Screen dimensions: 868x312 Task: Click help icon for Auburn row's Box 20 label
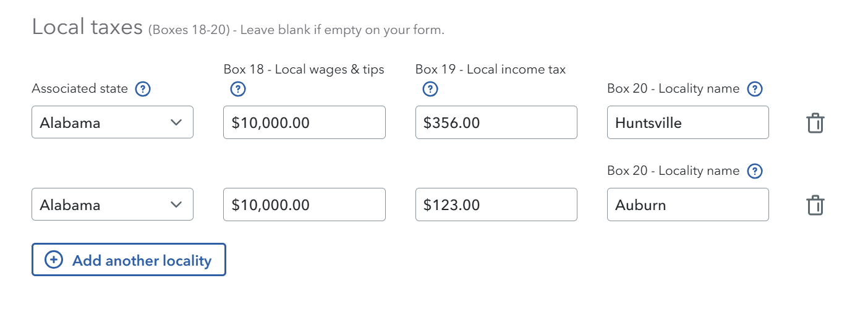(x=754, y=171)
